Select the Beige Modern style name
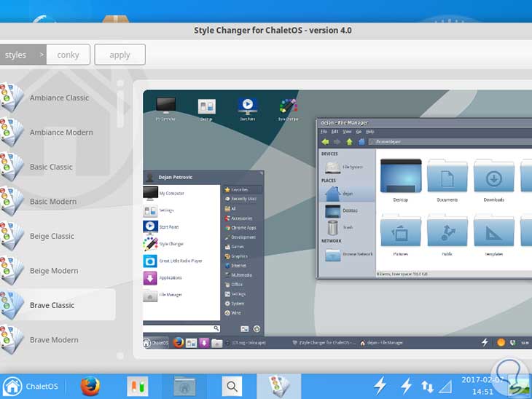The height and width of the screenshot is (399, 532). [54, 271]
